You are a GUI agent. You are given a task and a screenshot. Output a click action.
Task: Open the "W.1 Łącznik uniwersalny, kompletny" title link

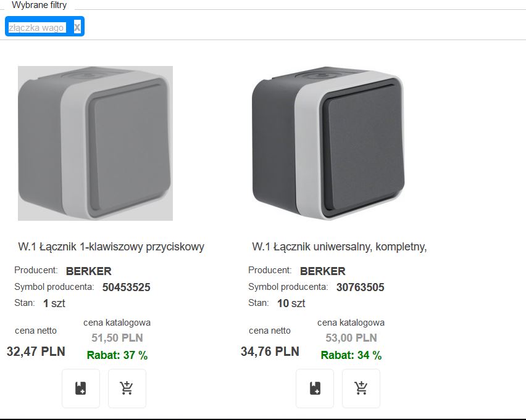pos(340,247)
